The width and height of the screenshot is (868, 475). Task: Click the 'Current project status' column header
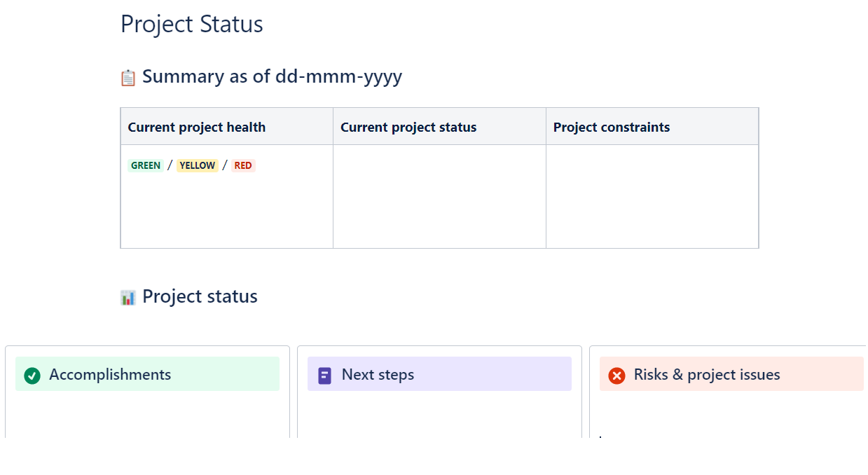[x=408, y=128]
